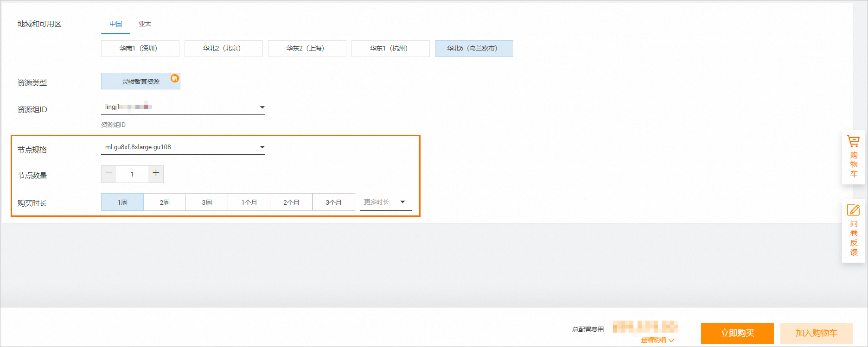Switch to the 中国 region tab
Screen dimensions: 868x347
[116, 24]
